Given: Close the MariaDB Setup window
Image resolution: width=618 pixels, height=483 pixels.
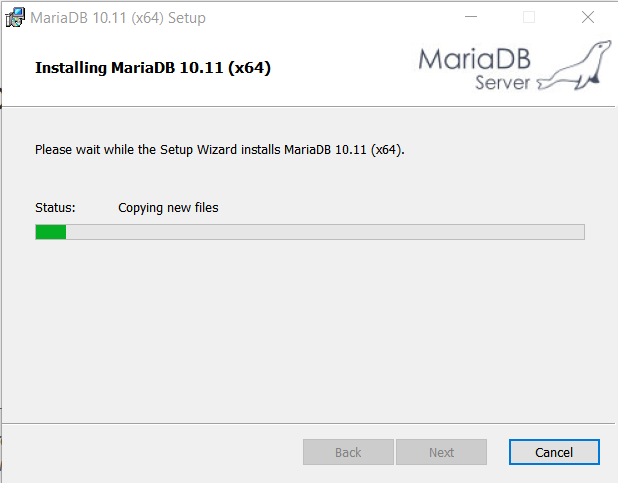Looking at the screenshot, I should tap(588, 17).
